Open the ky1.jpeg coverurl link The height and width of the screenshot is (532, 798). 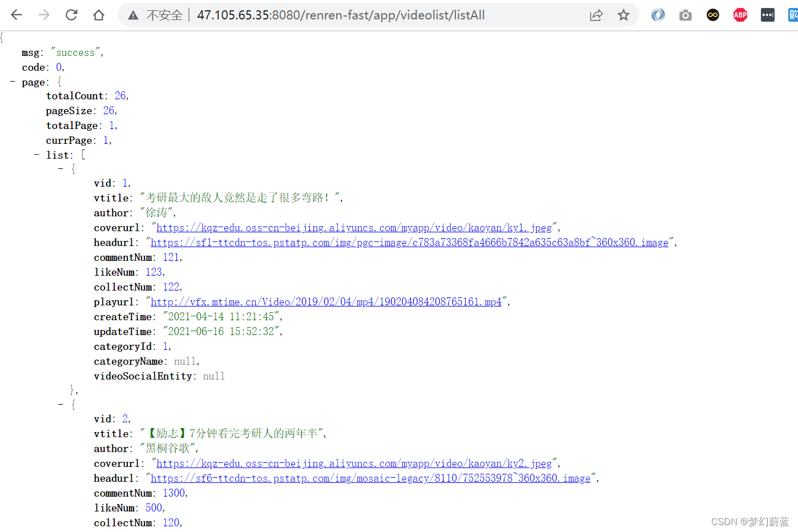pyautogui.click(x=354, y=228)
